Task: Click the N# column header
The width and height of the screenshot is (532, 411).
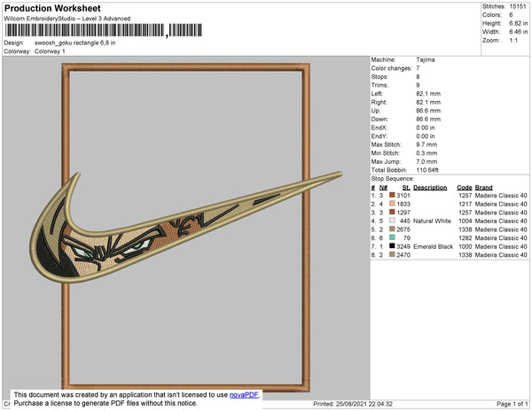Action: (383, 188)
